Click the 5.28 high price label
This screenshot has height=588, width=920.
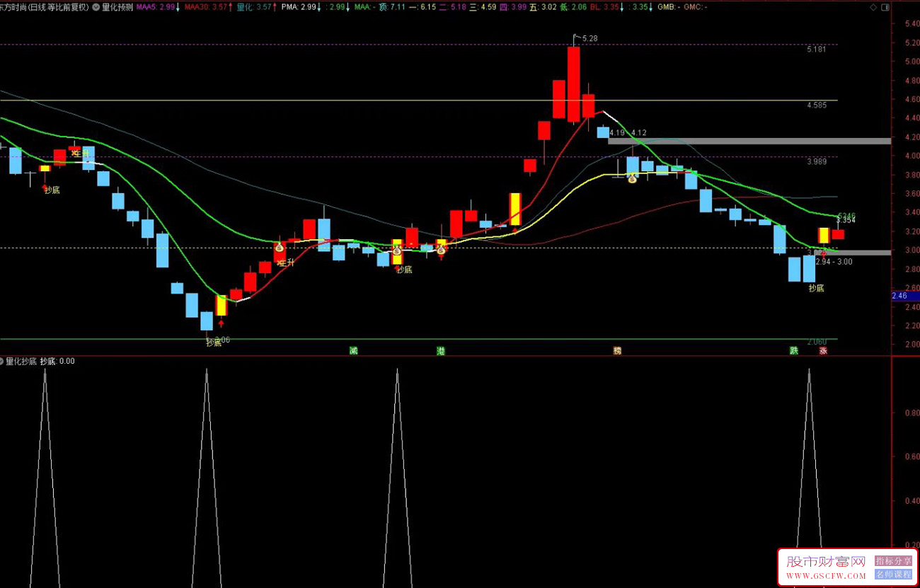pyautogui.click(x=590, y=38)
